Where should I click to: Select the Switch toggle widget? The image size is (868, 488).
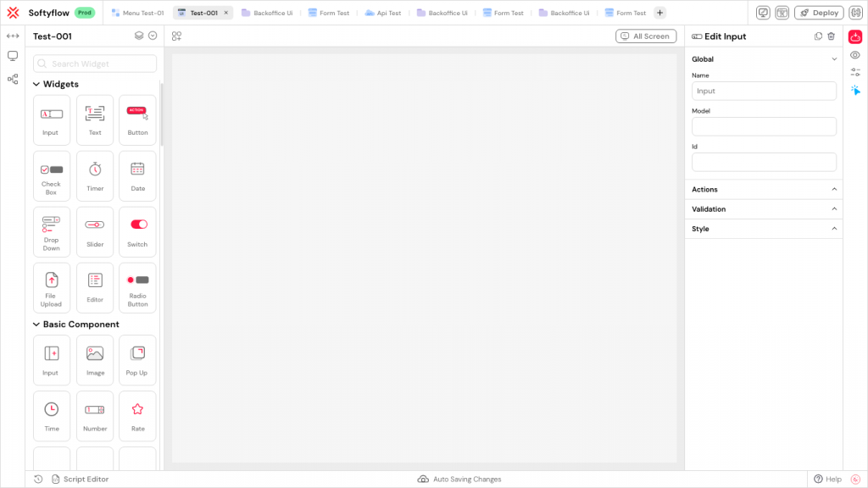[x=137, y=231]
